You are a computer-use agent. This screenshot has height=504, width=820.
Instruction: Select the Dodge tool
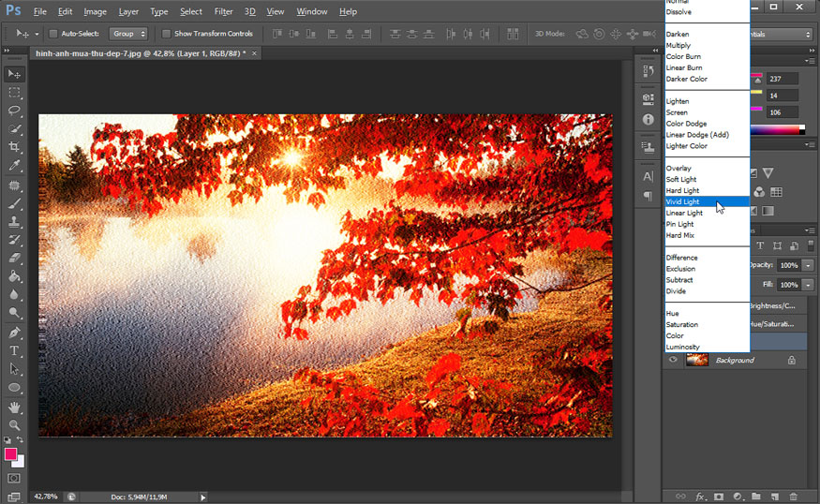(x=14, y=313)
